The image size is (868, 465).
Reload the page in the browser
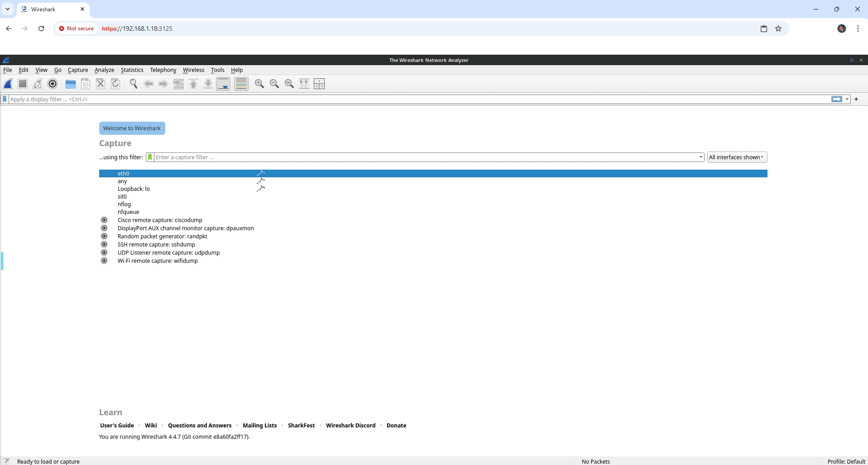click(x=41, y=28)
